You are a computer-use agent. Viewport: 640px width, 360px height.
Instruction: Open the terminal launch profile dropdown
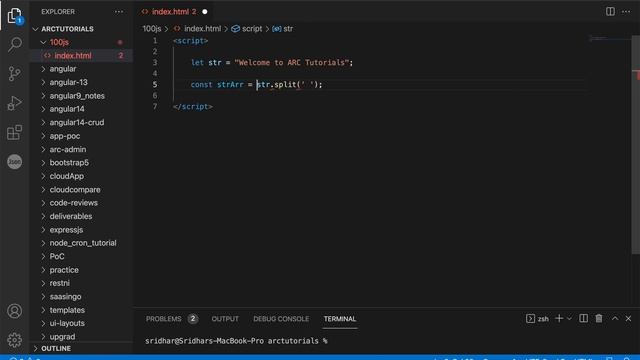[x=569, y=318]
